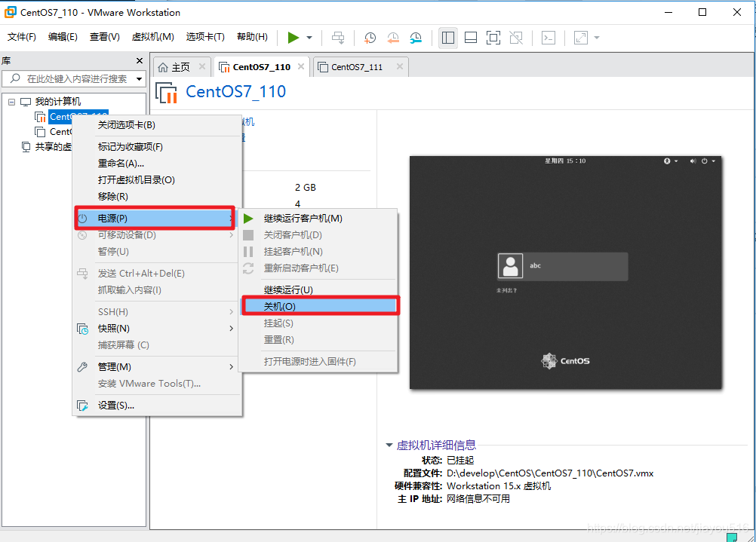756x542 pixels.
Task: Revert the VM to its snapshot
Action: [393, 38]
